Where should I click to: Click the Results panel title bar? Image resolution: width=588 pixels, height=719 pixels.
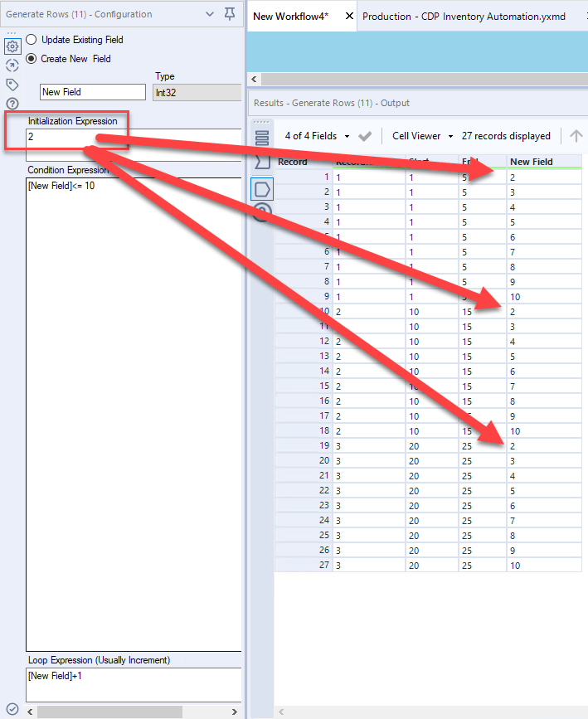point(418,103)
